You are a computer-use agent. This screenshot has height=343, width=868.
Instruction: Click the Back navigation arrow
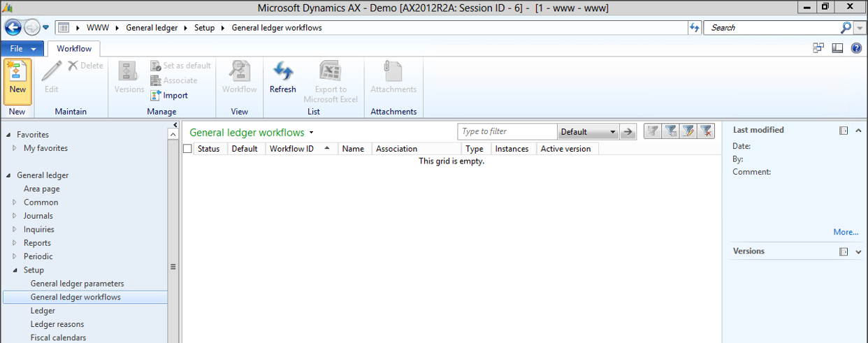pyautogui.click(x=13, y=28)
